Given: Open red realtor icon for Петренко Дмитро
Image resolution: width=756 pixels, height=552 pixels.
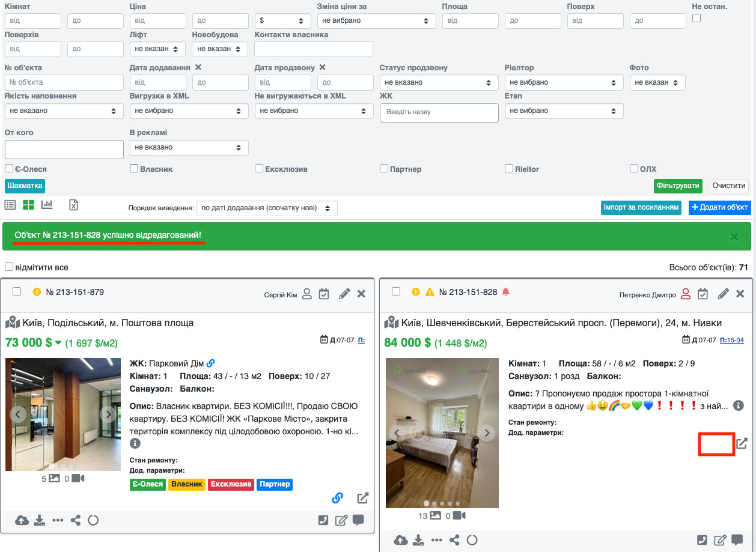Looking at the screenshot, I should tap(686, 294).
